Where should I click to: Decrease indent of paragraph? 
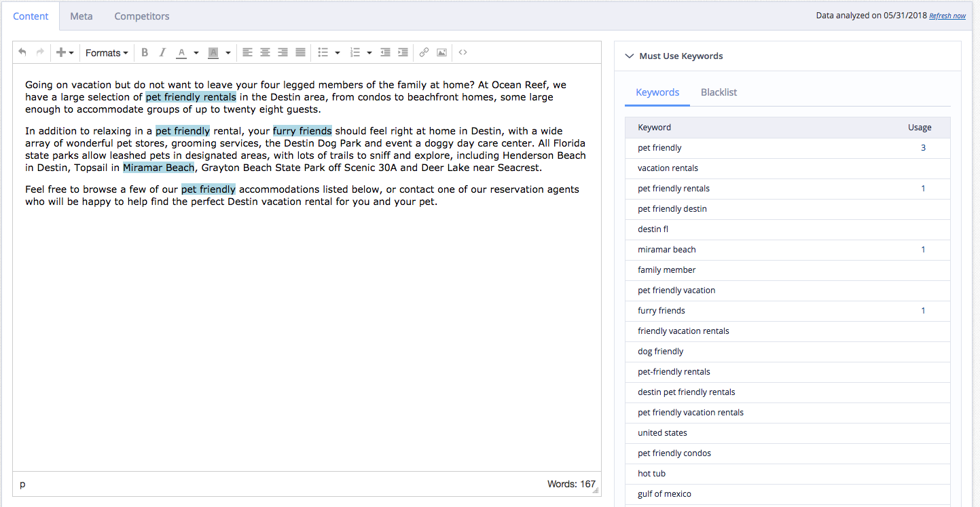385,52
